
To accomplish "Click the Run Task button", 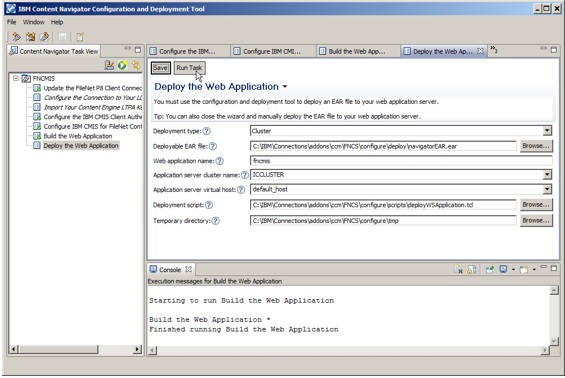I will 189,68.
